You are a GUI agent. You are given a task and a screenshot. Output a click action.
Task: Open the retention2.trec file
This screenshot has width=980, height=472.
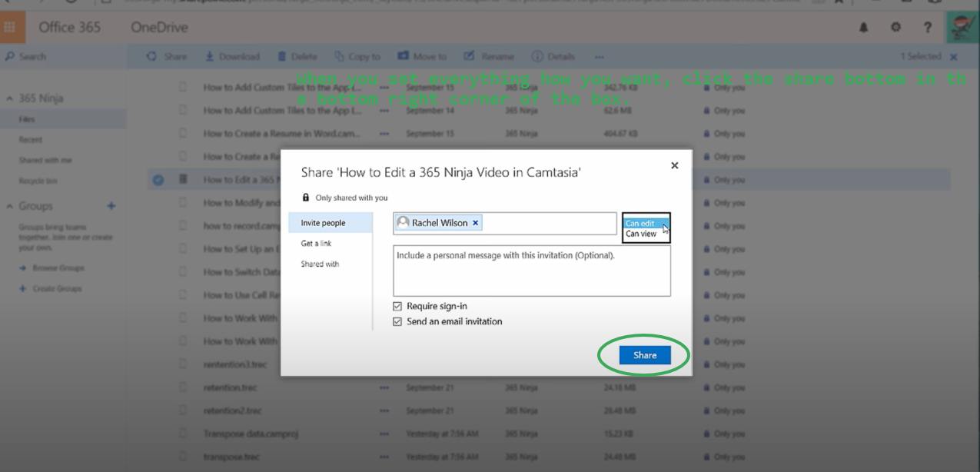[232, 411]
